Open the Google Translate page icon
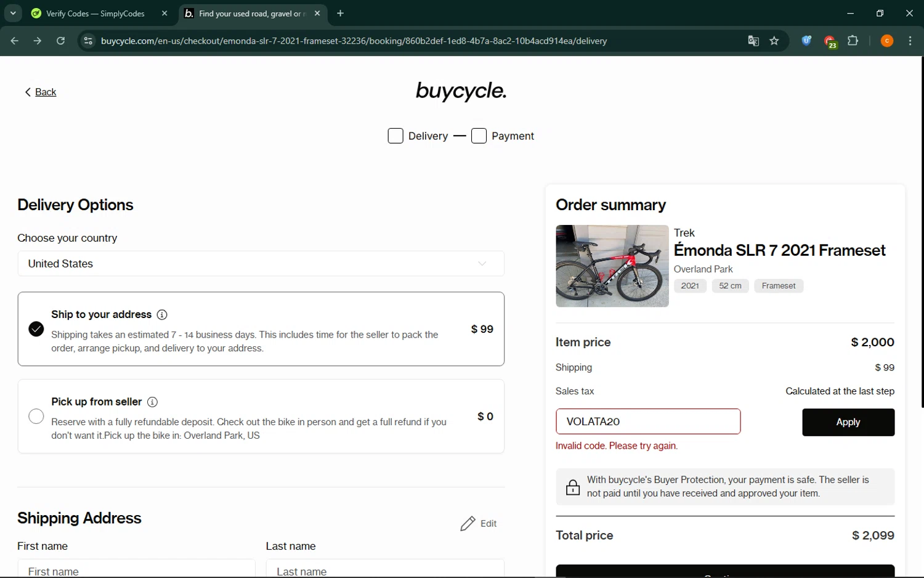The height and width of the screenshot is (578, 924). pos(753,41)
